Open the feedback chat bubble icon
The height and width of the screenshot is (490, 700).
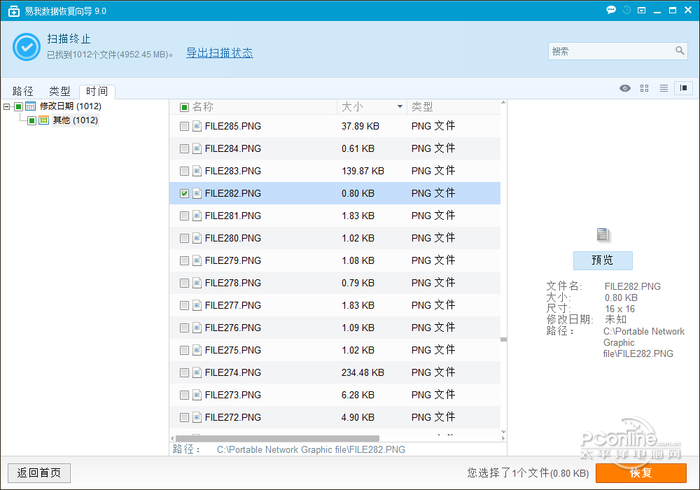click(610, 10)
